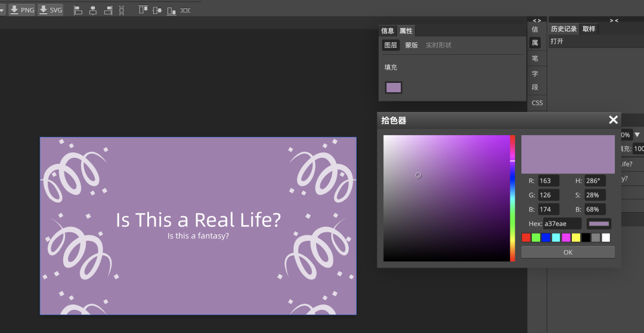Click the R value field

549,181
